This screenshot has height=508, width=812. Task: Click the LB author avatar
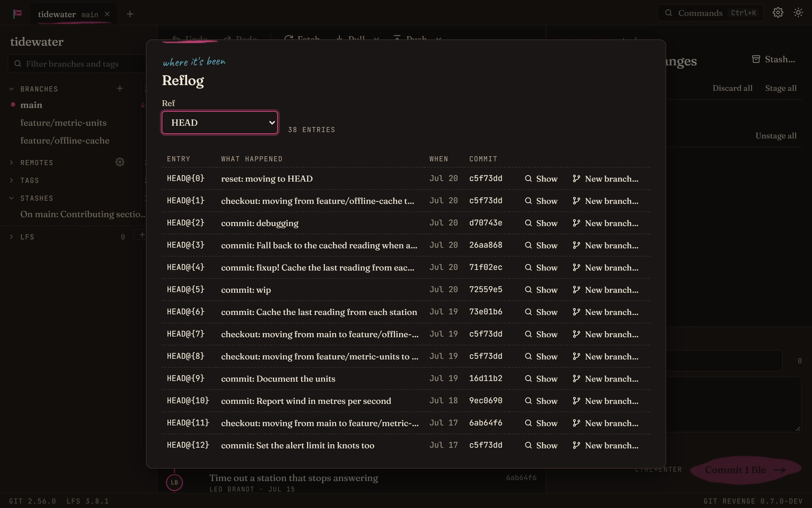[174, 483]
